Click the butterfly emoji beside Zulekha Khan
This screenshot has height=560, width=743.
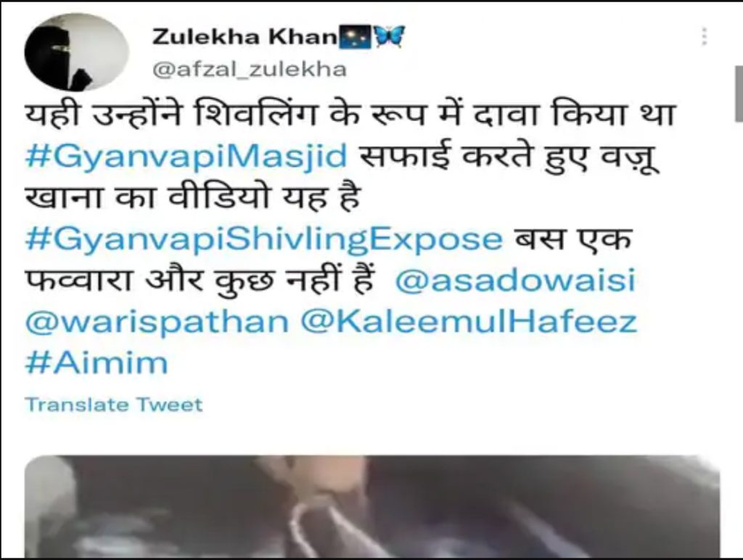click(x=390, y=36)
